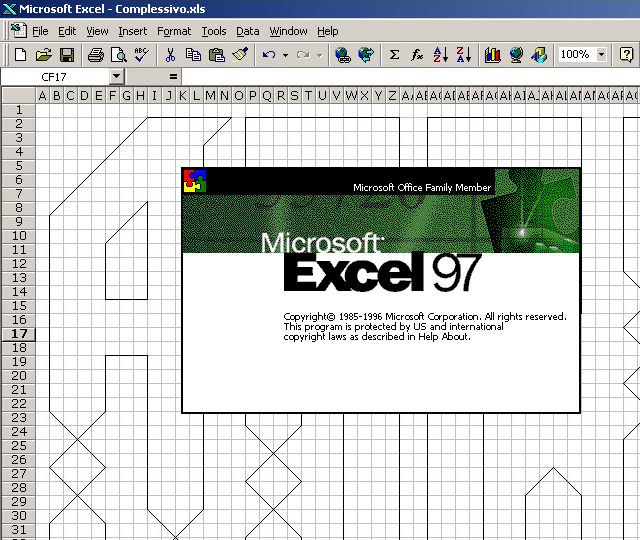
Task: Sort ascending with the A-Z icon
Action: [441, 54]
